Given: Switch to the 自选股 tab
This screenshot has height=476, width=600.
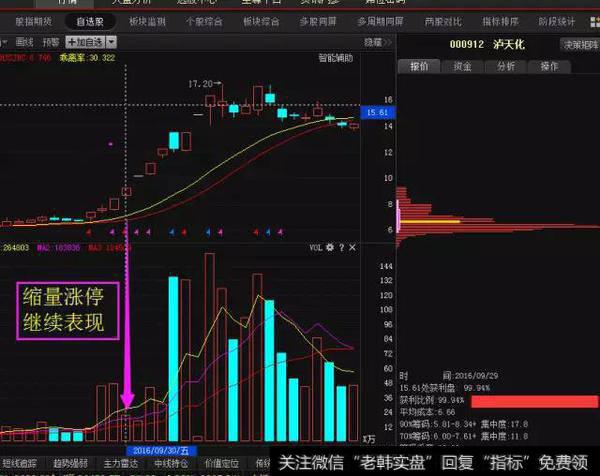Looking at the screenshot, I should pyautogui.click(x=89, y=20).
